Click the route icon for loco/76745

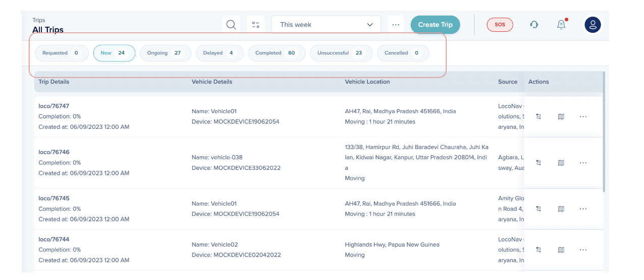point(539,209)
